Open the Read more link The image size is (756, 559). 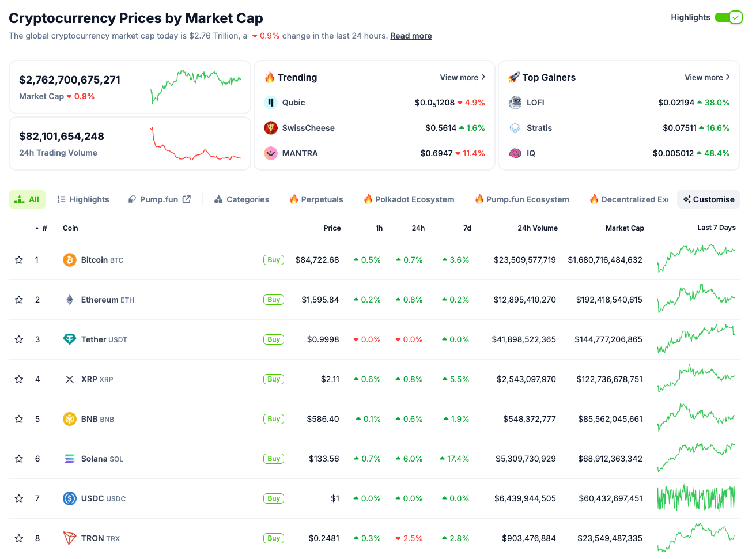[411, 36]
